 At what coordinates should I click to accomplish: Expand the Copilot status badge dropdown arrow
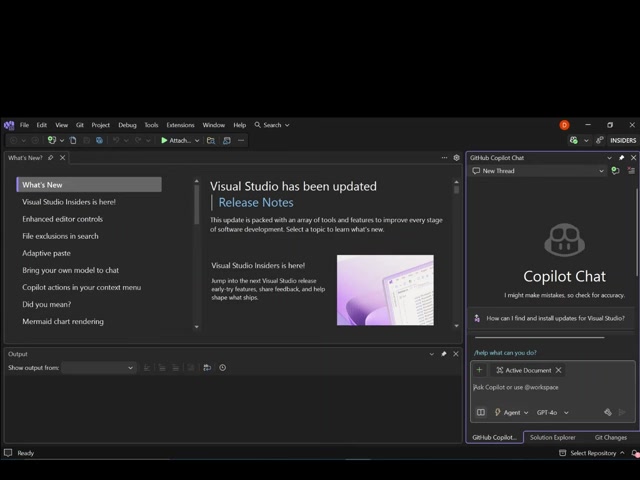coord(586,140)
